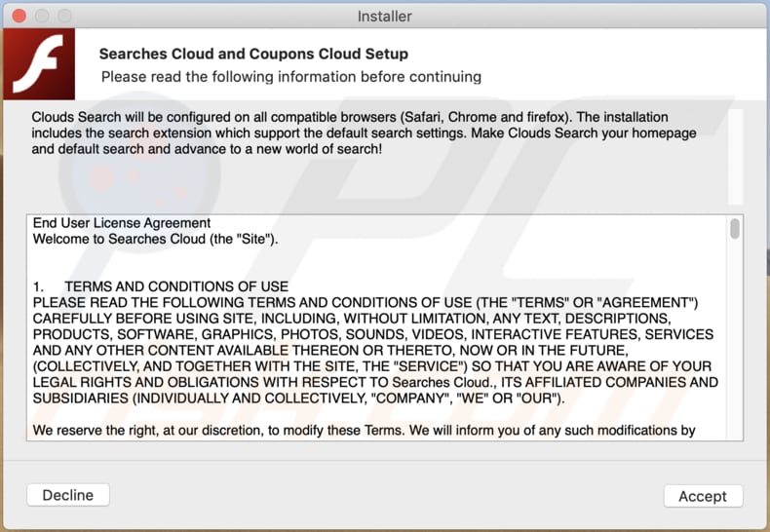Image resolution: width=770 pixels, height=532 pixels.
Task: Click 'Welcome to Searches Cloud (the "Site").' line
Action: tap(156, 239)
